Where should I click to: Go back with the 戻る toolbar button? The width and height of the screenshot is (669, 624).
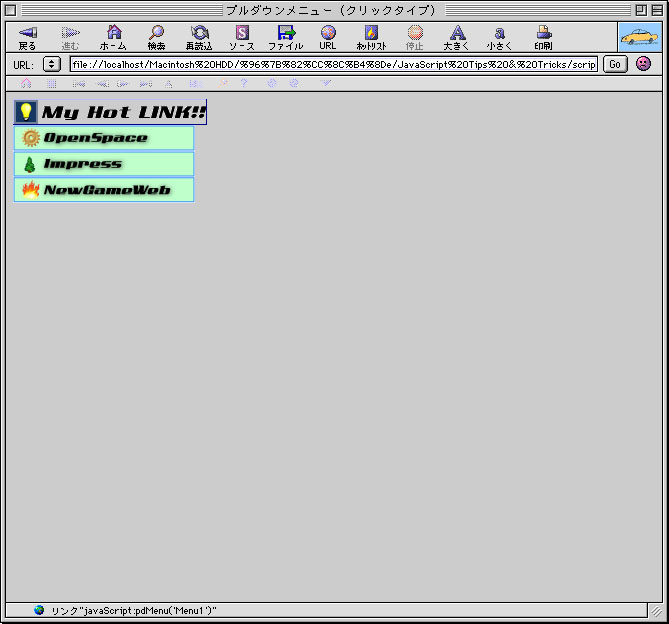[x=28, y=38]
